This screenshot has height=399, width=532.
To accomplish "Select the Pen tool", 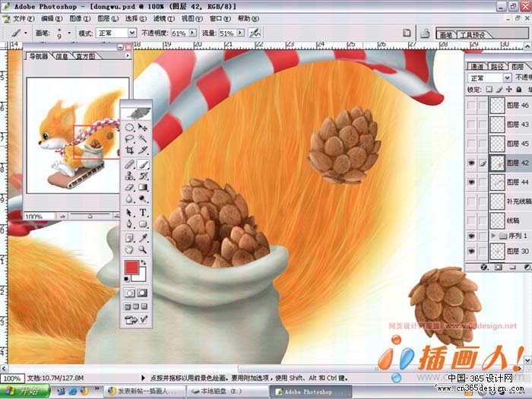I will (x=129, y=224).
